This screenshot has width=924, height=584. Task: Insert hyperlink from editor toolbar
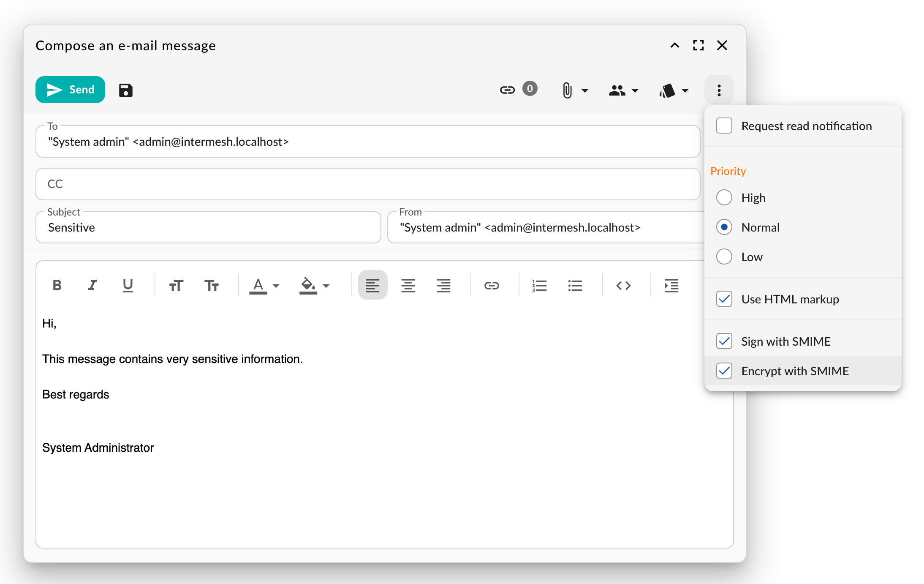[491, 286]
